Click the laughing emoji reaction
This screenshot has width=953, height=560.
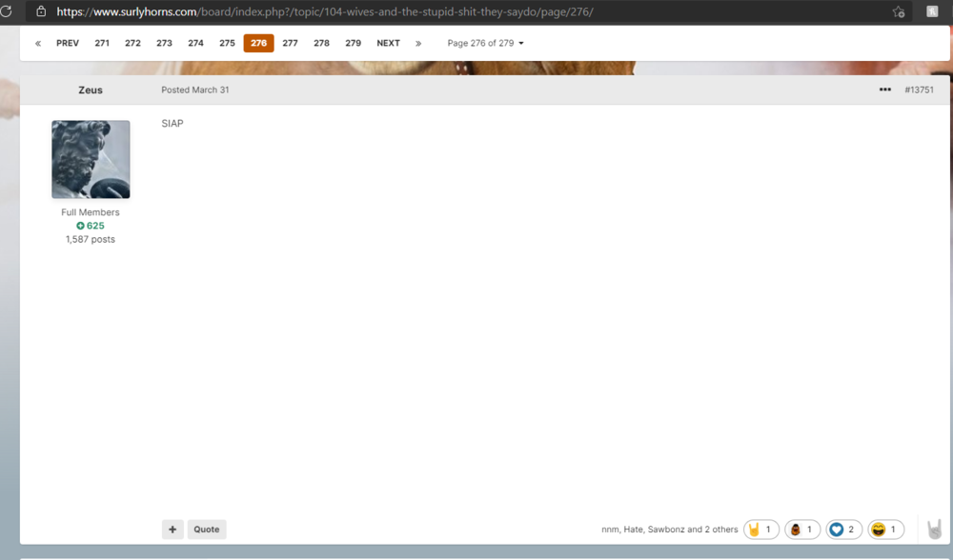885,529
